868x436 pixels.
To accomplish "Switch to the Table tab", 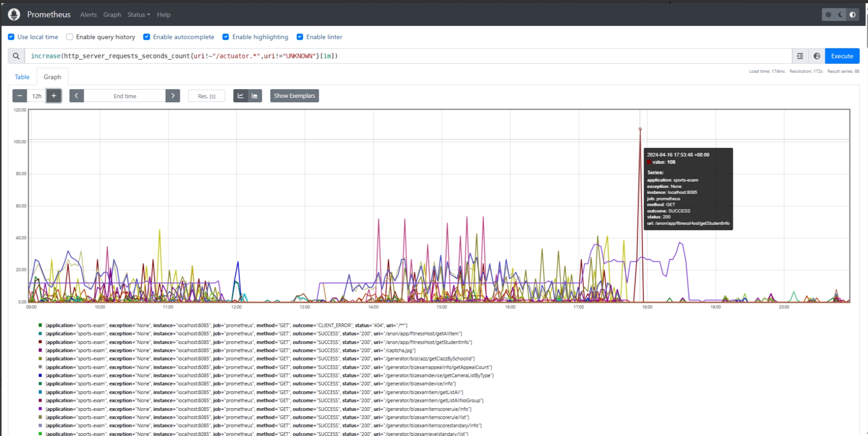I will [x=22, y=77].
